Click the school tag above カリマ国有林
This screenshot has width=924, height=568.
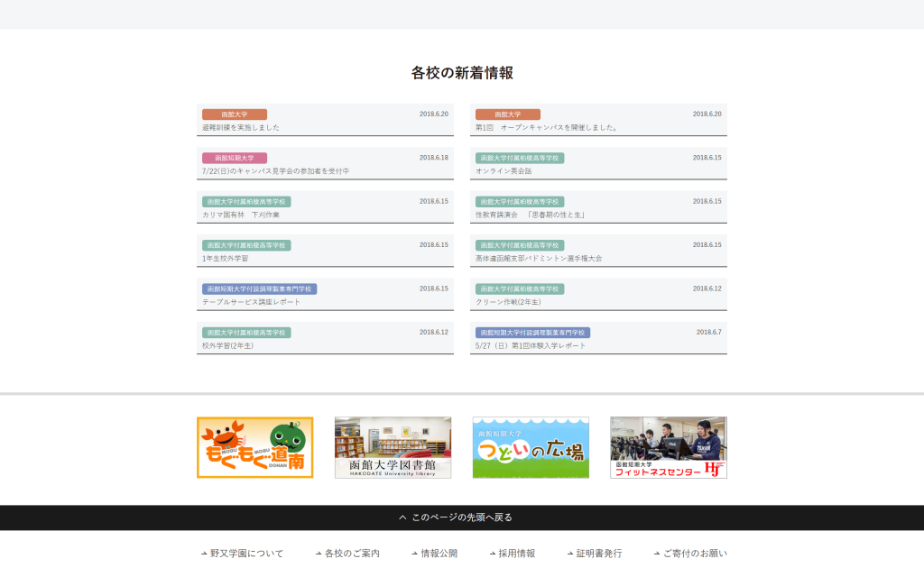click(246, 201)
